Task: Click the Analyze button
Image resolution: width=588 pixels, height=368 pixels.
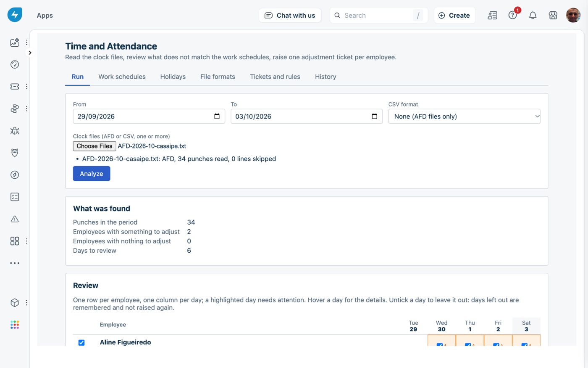Action: (92, 174)
